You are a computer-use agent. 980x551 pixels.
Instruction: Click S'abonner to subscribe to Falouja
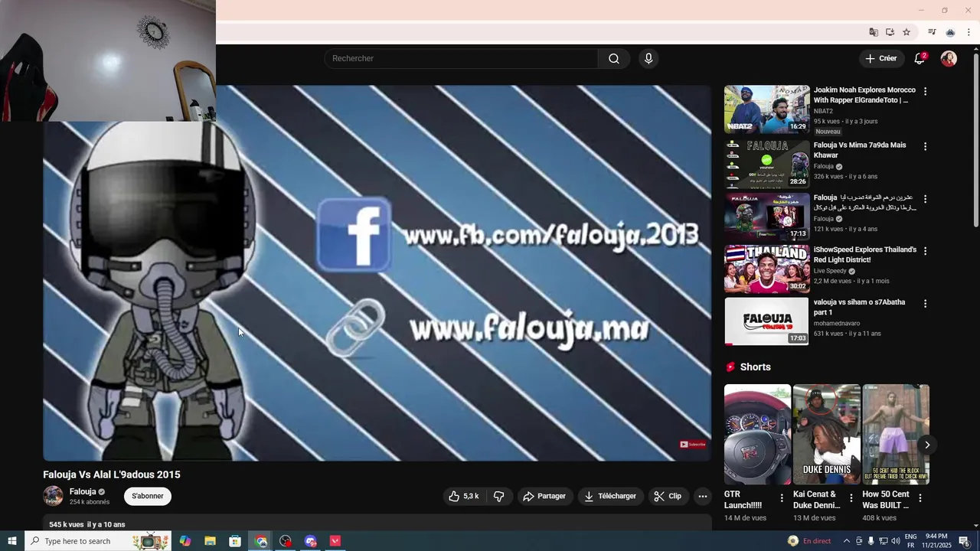click(148, 497)
